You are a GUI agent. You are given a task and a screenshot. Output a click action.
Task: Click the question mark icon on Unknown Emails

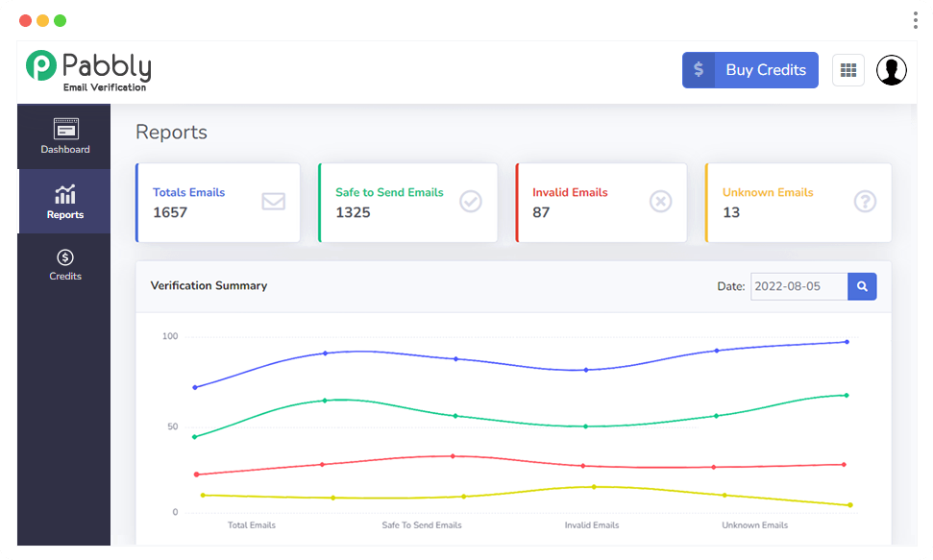click(x=865, y=202)
